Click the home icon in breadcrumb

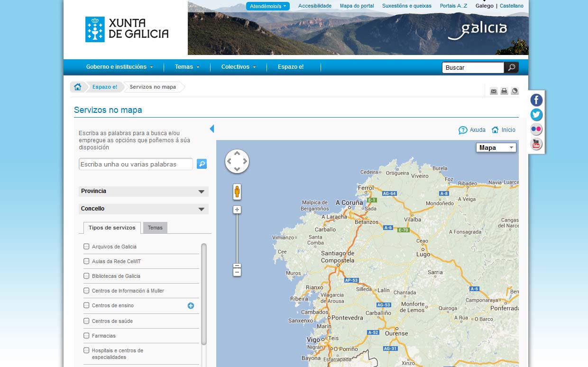point(78,87)
